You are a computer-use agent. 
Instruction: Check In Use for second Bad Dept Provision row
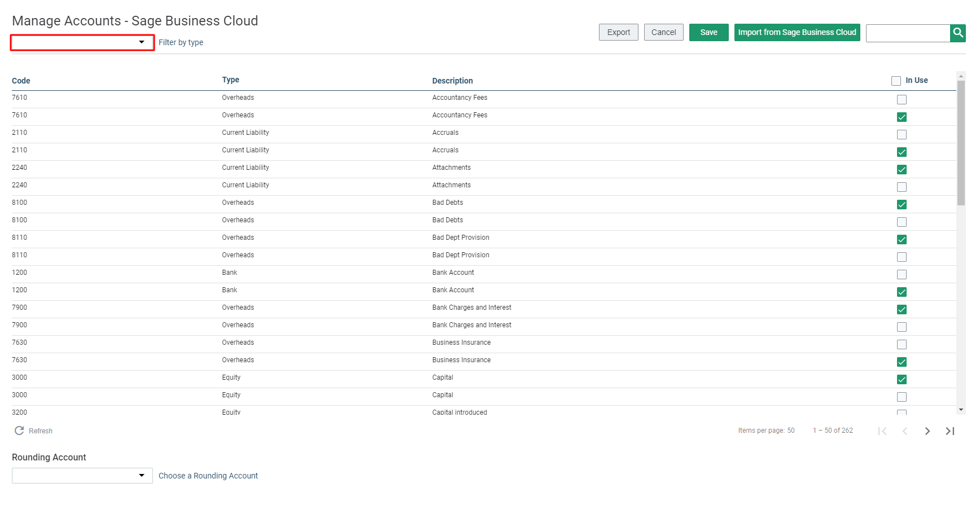902,257
